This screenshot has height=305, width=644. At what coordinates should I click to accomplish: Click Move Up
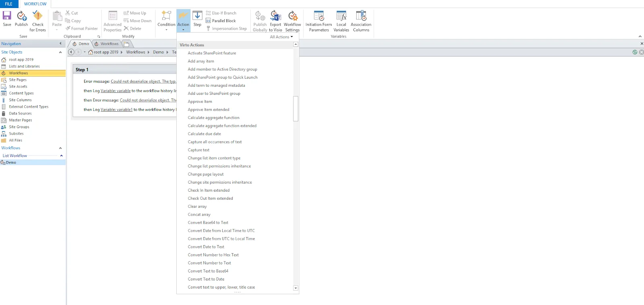coord(135,13)
